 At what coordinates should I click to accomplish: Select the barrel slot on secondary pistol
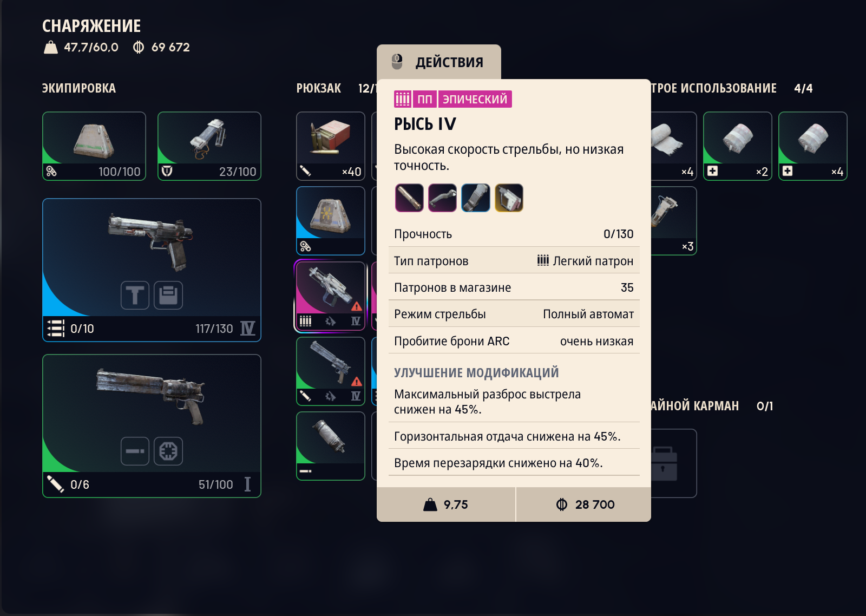click(x=135, y=451)
